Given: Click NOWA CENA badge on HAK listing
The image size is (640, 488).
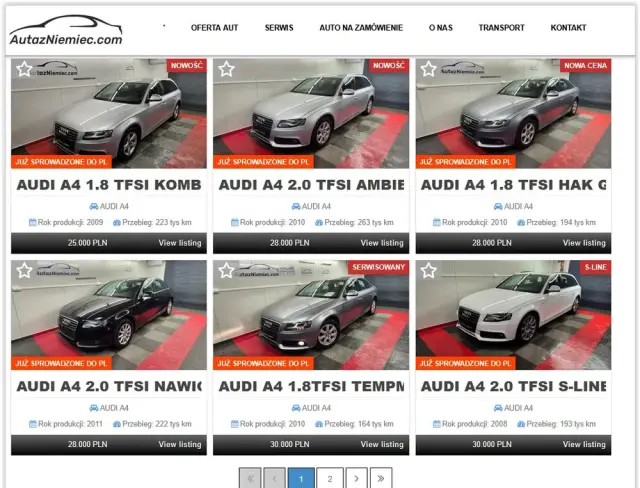Looking at the screenshot, I should click(x=585, y=65).
